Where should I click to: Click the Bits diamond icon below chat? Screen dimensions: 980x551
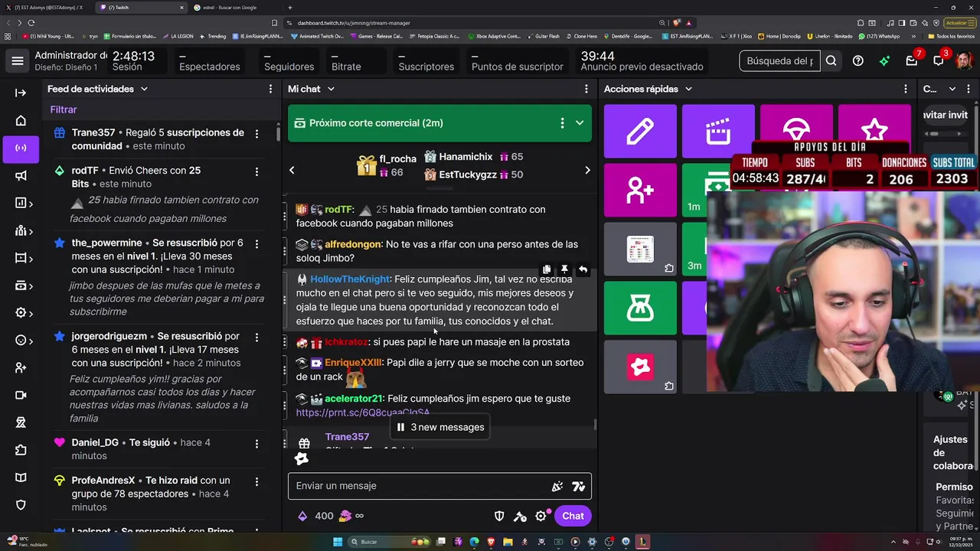302,516
